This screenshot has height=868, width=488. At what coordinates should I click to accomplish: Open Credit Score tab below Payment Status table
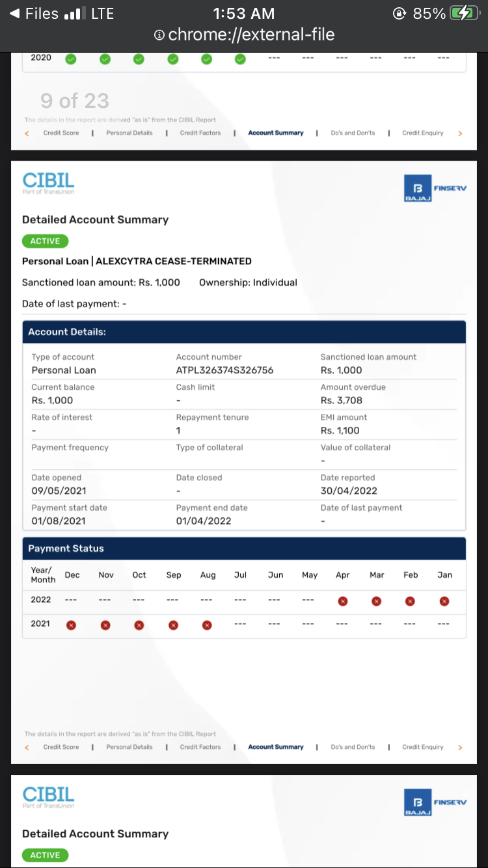[x=61, y=747]
